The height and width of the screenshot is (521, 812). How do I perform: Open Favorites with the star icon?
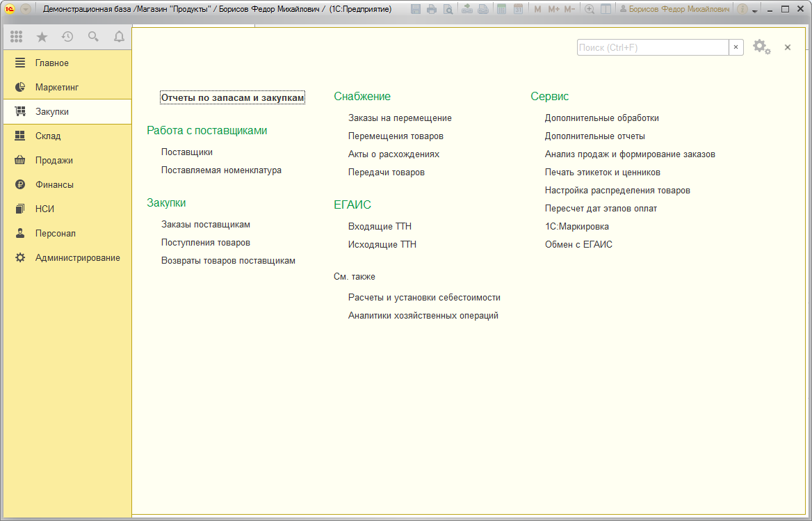pyautogui.click(x=42, y=36)
